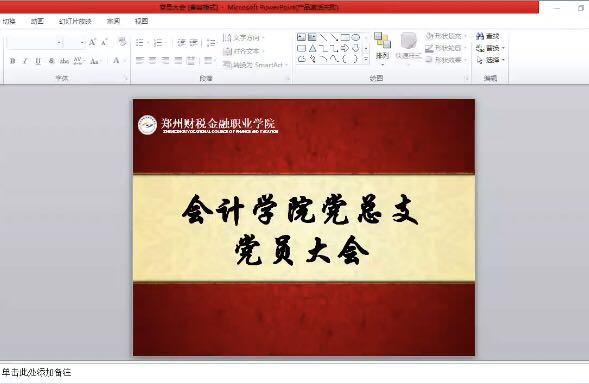Open the font name dropdown
The height and width of the screenshot is (384, 589).
59,42
